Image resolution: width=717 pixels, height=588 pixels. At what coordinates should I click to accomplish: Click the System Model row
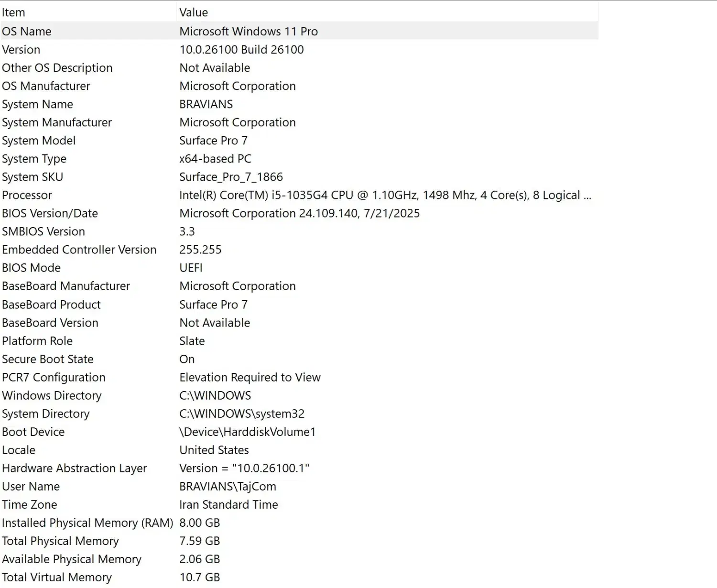pyautogui.click(x=39, y=141)
